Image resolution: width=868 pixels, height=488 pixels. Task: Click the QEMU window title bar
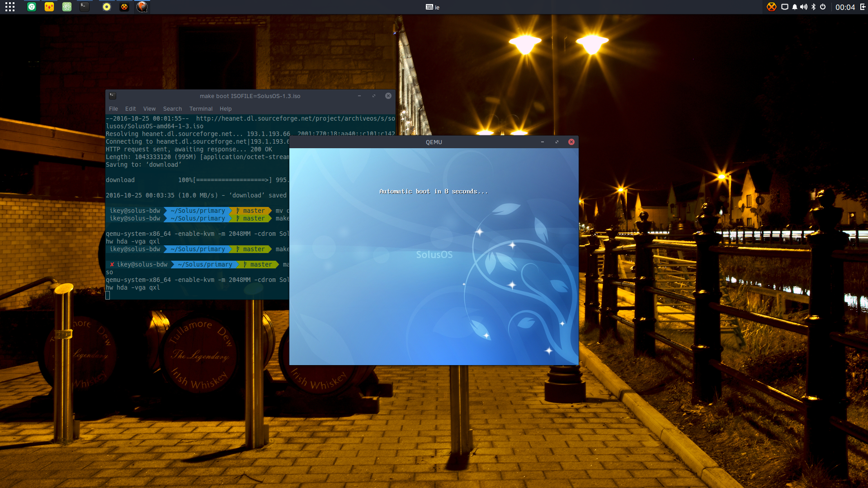click(x=434, y=142)
